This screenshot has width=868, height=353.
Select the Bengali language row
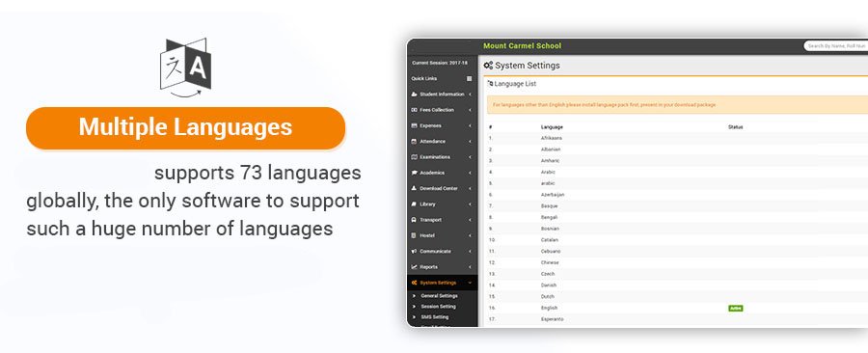[676, 217]
